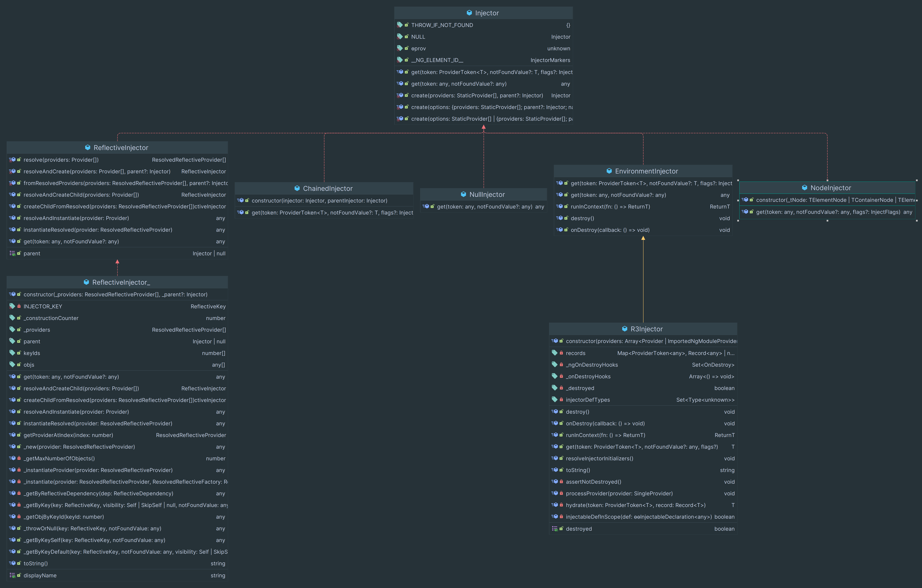Select 'resolveInjectorInitializers()' row

coord(643,458)
